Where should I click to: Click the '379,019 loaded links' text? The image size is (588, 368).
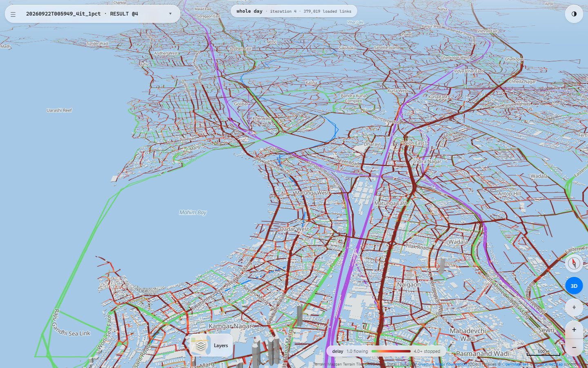(327, 11)
